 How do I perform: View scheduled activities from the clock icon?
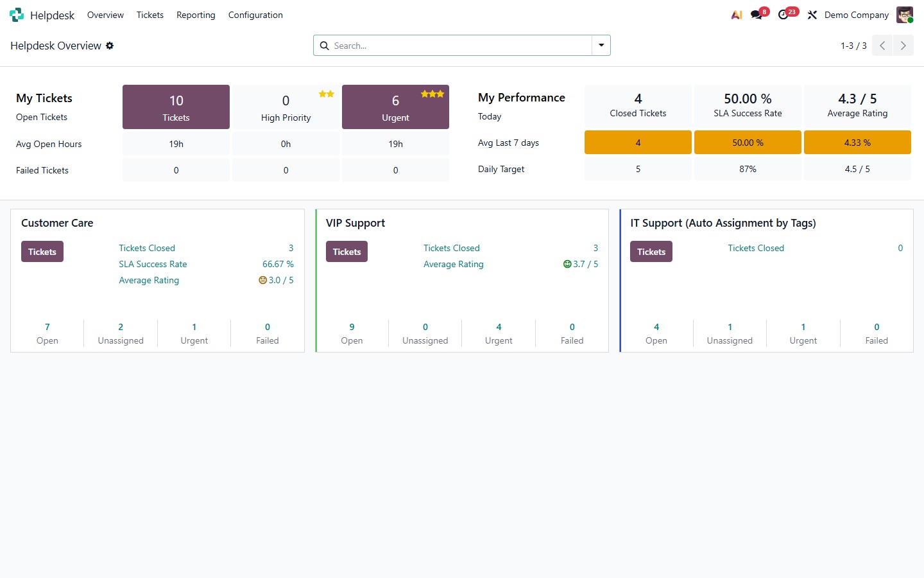point(784,14)
